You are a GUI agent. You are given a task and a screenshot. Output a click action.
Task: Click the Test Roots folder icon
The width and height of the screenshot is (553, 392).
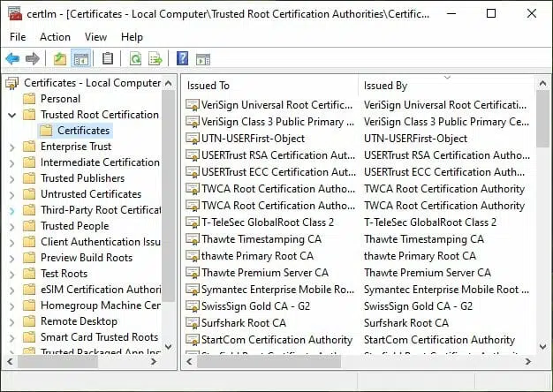click(29, 274)
